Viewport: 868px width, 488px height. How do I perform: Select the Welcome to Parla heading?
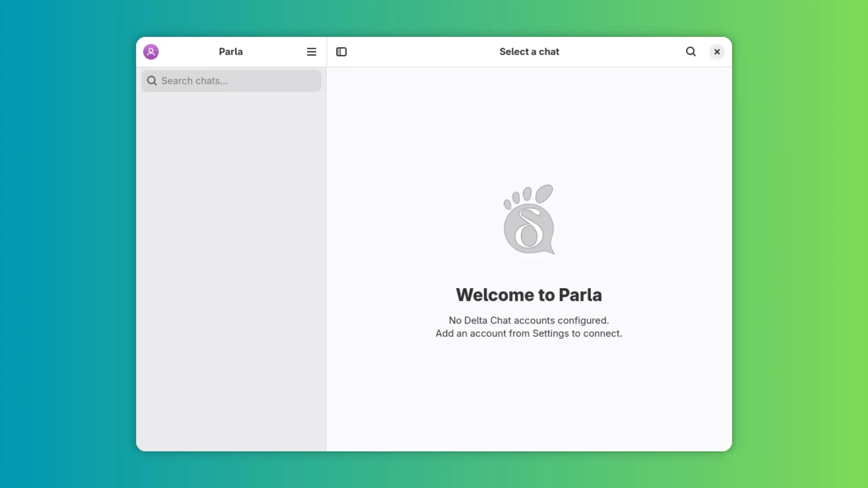pyautogui.click(x=529, y=295)
